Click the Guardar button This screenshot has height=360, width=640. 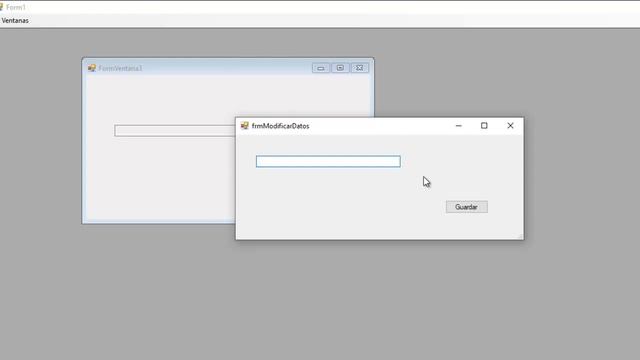(467, 207)
